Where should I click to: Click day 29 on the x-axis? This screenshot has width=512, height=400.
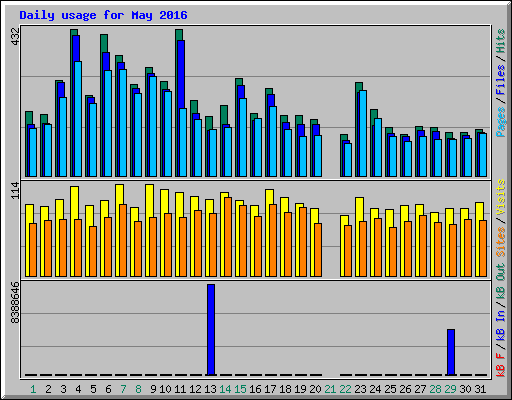tap(450, 389)
